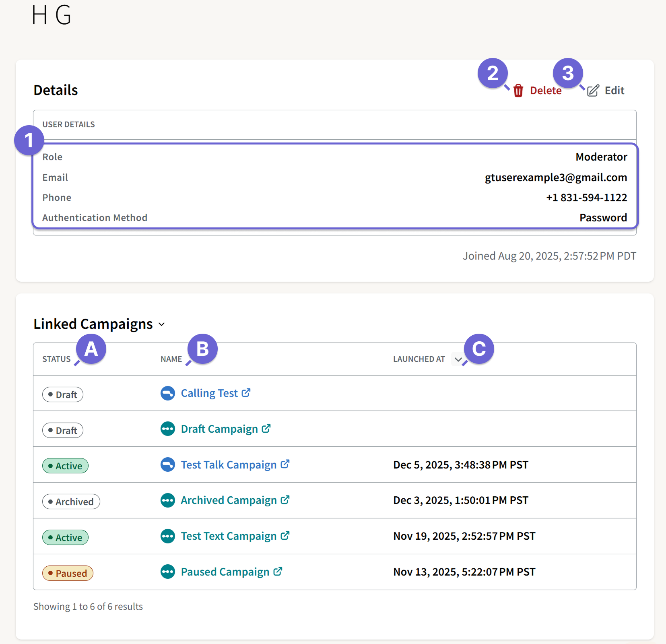Collapse the Linked Campaigns section chevron
Screen dimensions: 666x644
coord(162,324)
